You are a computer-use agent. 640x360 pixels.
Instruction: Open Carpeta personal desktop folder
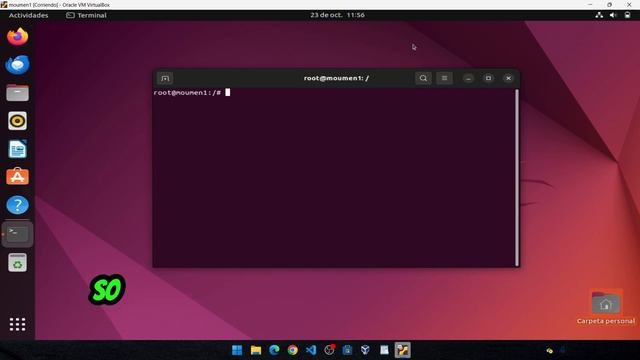tap(606, 307)
